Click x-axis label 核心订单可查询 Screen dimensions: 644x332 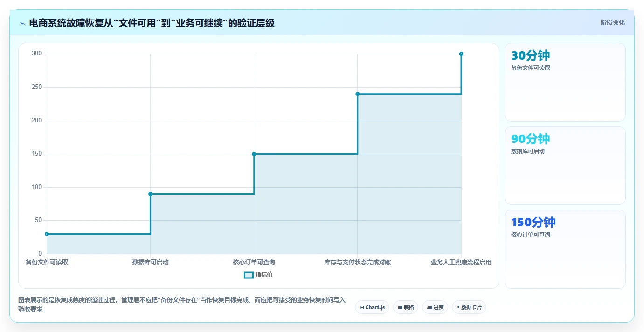pos(254,262)
